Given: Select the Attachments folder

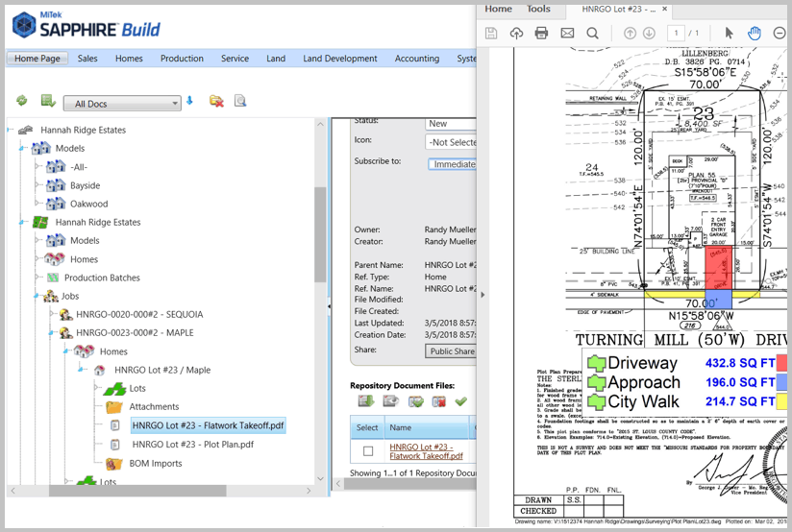Looking at the screenshot, I should [x=154, y=407].
